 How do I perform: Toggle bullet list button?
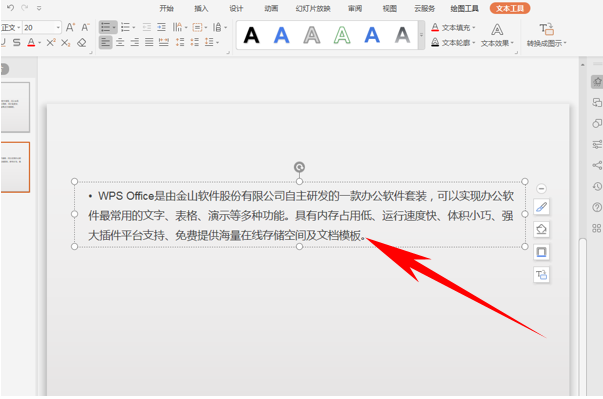tap(105, 27)
